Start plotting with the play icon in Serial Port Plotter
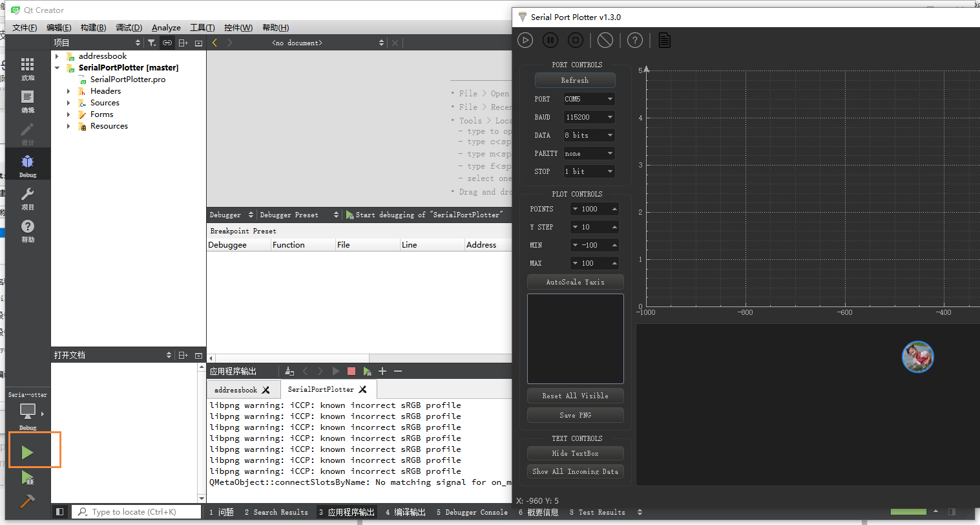 [525, 39]
